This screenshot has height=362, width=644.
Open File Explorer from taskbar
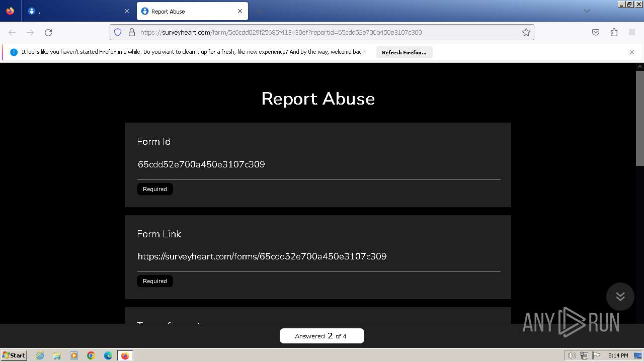pos(57,355)
